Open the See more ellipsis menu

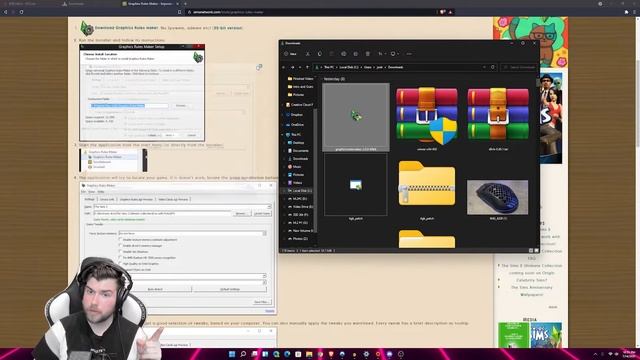409,54
